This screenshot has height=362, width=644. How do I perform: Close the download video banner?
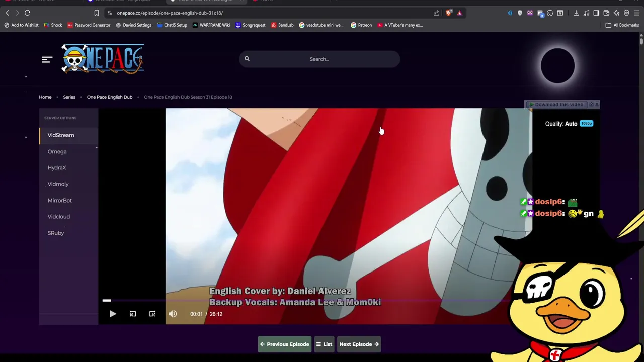pyautogui.click(x=597, y=104)
